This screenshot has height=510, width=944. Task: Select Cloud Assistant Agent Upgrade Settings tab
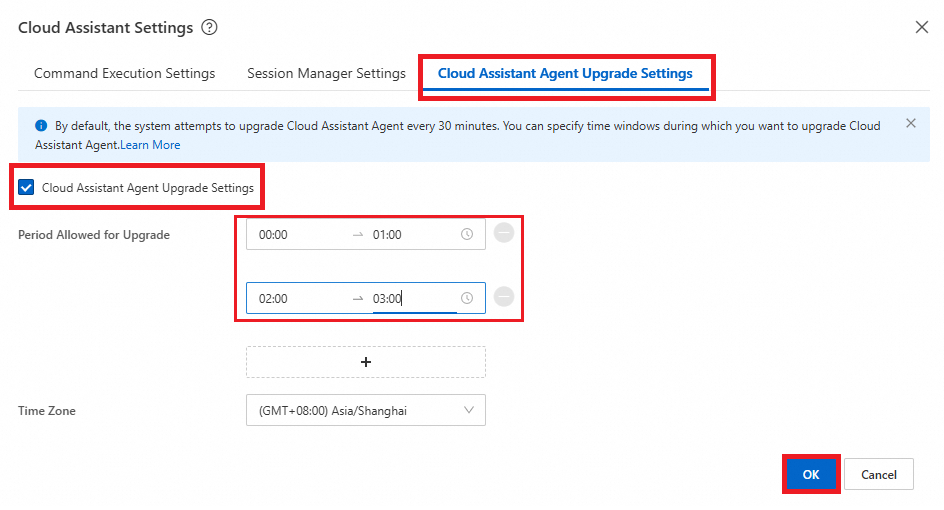click(565, 73)
